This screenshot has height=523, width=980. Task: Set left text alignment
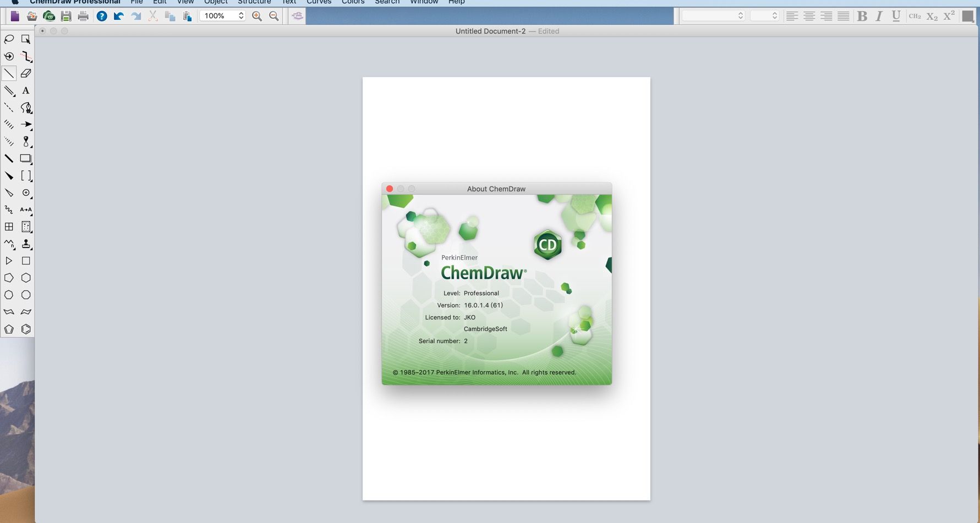pyautogui.click(x=792, y=16)
